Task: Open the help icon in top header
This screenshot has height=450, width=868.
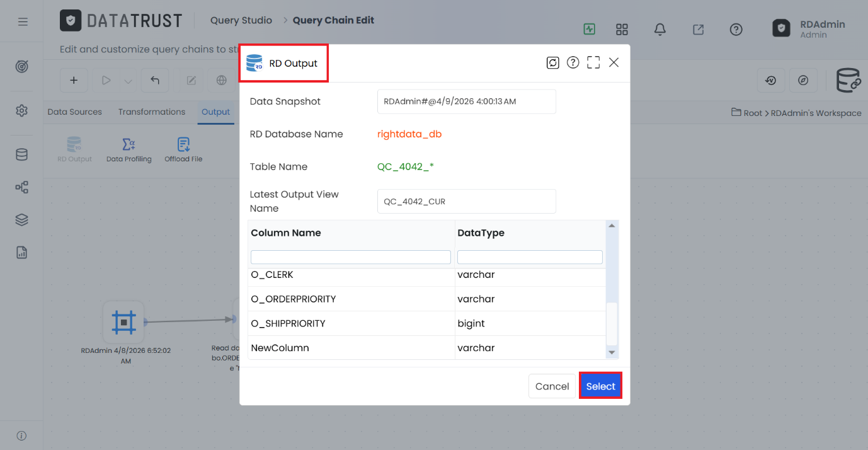Action: click(736, 30)
